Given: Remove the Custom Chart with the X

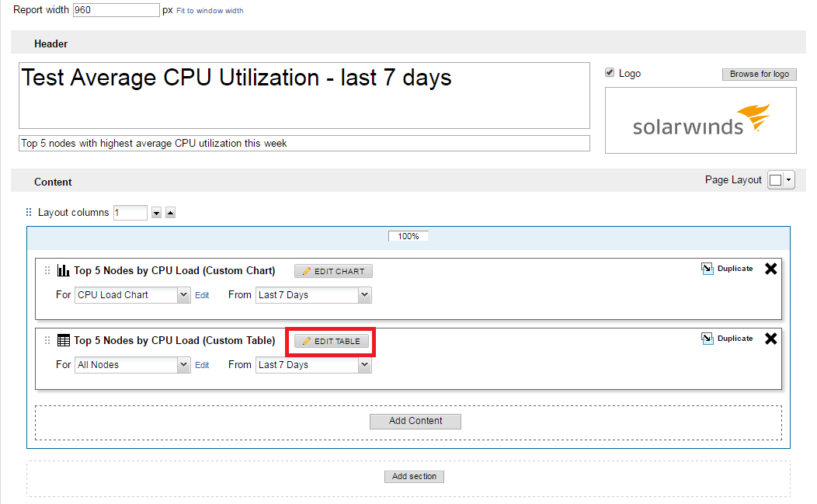Looking at the screenshot, I should coord(771,269).
